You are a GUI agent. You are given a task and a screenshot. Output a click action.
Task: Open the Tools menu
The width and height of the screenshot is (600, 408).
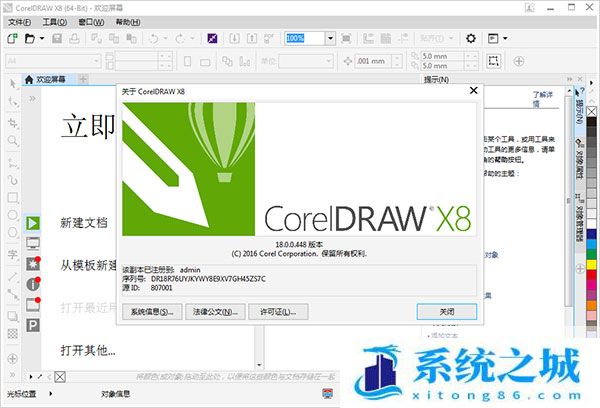(55, 23)
